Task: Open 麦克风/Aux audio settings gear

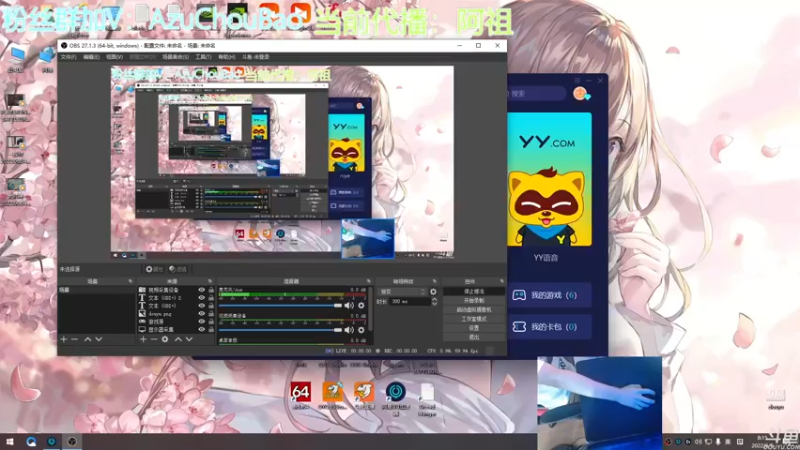Action: 361,306
